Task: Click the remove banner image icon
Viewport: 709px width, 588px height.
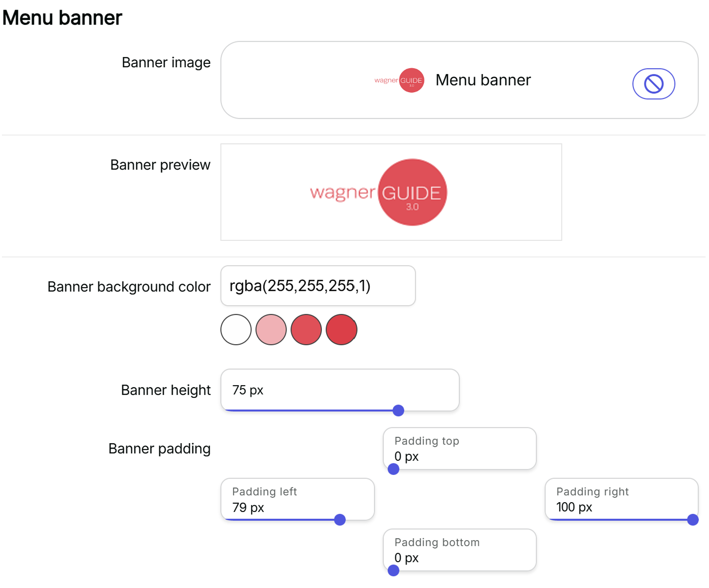Action: [x=653, y=83]
